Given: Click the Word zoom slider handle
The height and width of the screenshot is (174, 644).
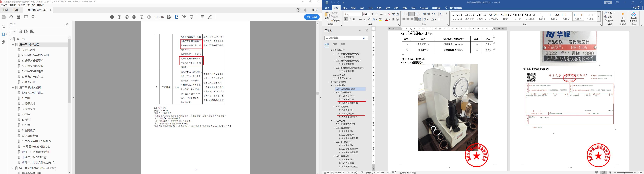Looking at the screenshot, I should (624, 172).
